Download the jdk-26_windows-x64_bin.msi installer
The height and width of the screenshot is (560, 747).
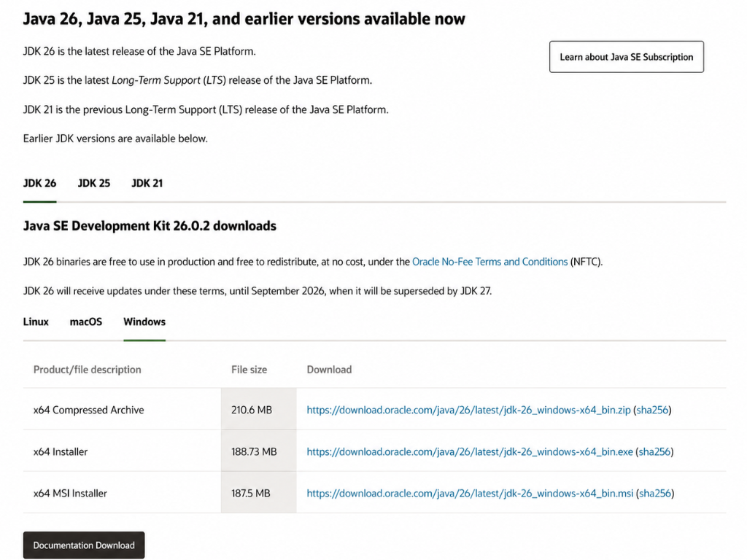point(470,494)
